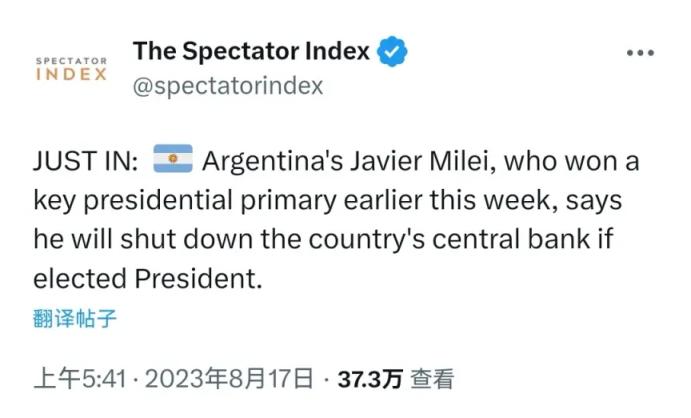Click the @spectatorindex handle
Image resolution: width=691 pixels, height=418 pixels.
[x=228, y=86]
